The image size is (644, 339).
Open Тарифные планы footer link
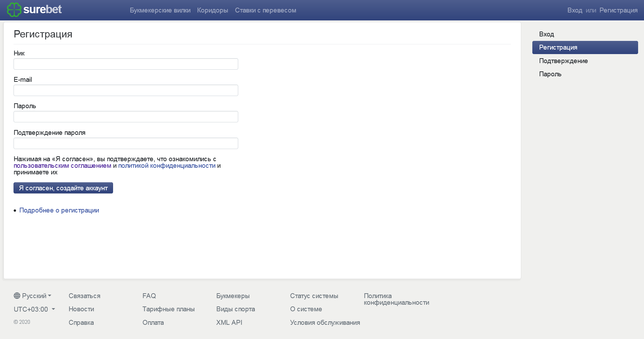(169, 309)
